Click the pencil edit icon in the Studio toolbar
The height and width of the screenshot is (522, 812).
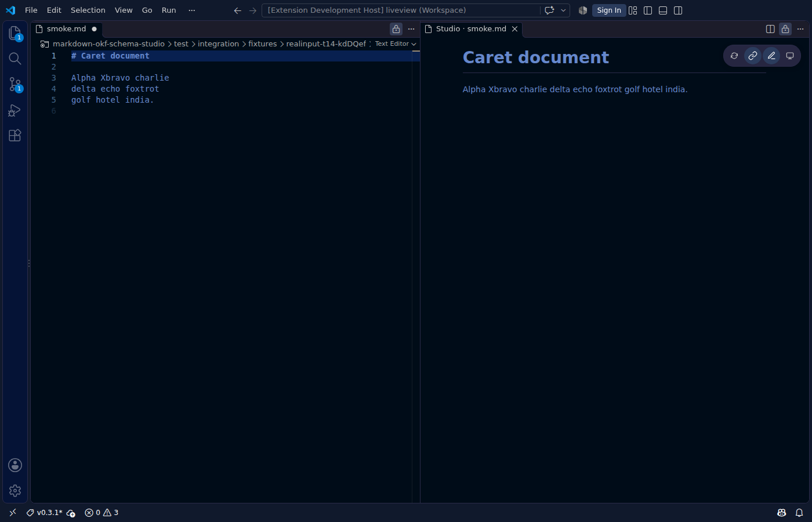pos(771,56)
